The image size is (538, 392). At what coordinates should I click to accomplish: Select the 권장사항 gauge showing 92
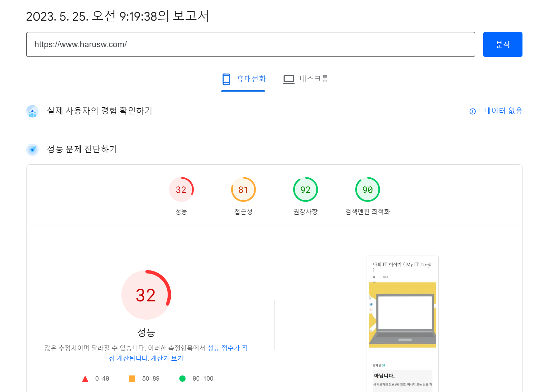(x=305, y=189)
